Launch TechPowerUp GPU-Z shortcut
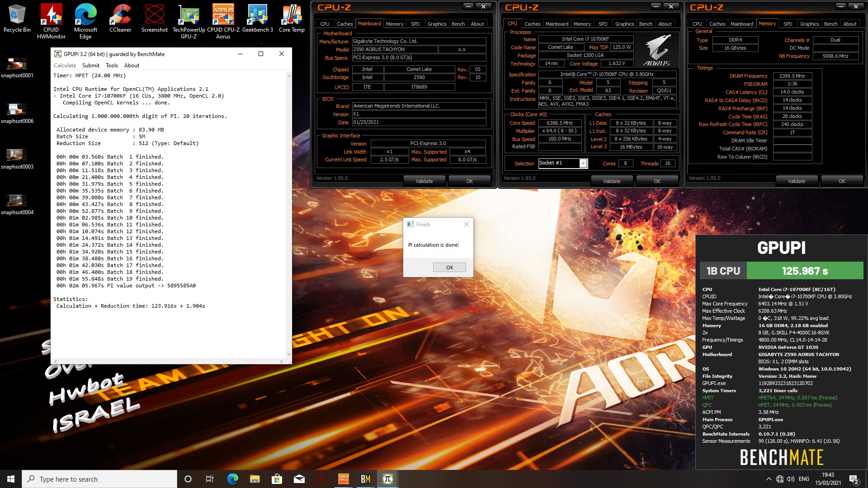The width and height of the screenshot is (868, 488). pos(189,21)
